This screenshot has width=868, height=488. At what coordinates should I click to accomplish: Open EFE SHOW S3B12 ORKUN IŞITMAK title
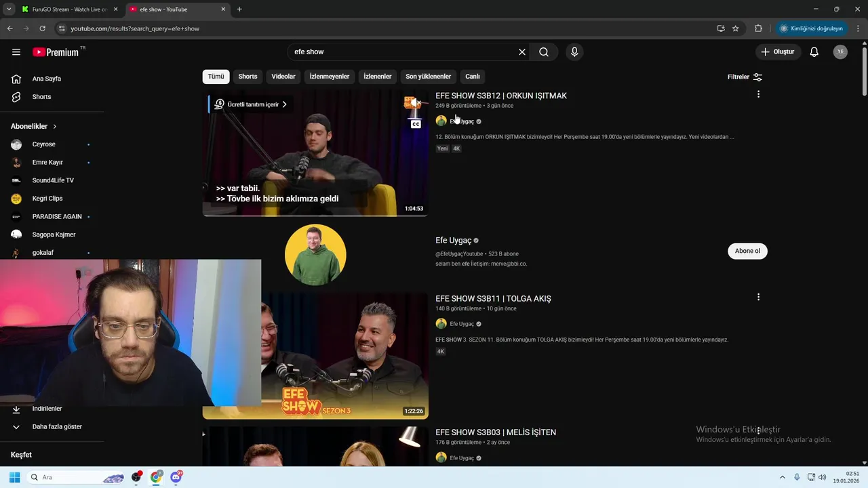(x=501, y=96)
